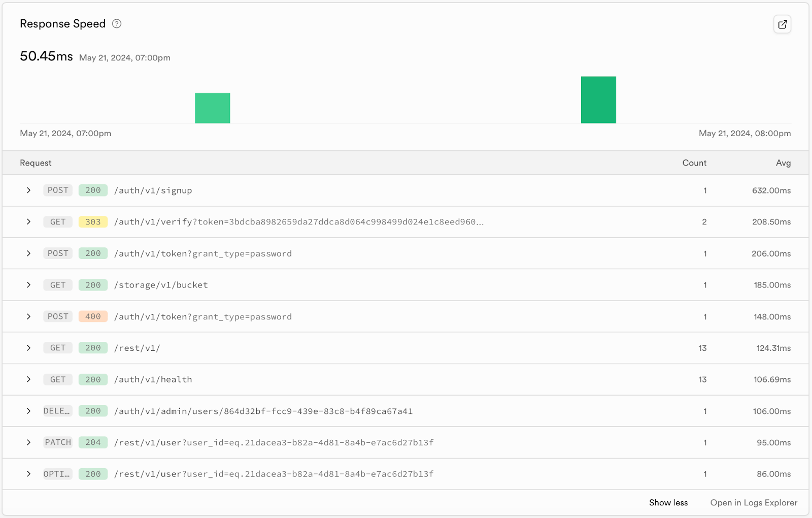Open in Logs Explorer link
This screenshot has width=812, height=518.
point(753,502)
